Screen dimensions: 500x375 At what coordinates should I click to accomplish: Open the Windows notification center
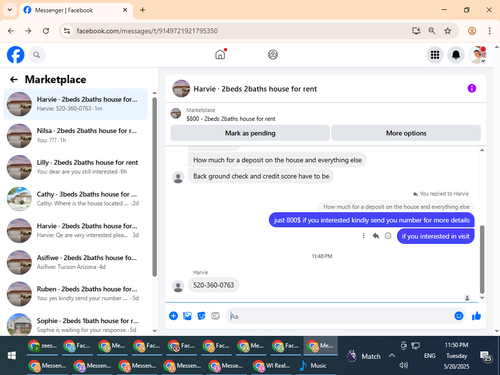tap(485, 356)
